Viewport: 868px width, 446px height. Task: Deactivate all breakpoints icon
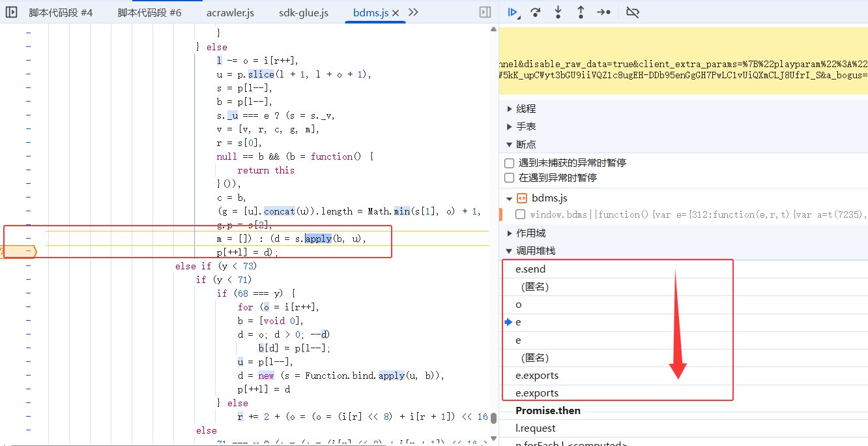[x=632, y=12]
